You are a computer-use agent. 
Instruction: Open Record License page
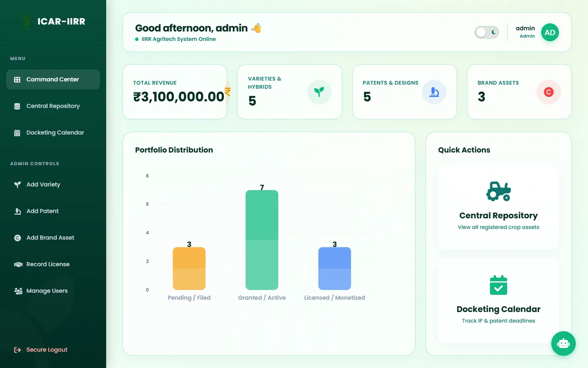pyautogui.click(x=53, y=264)
